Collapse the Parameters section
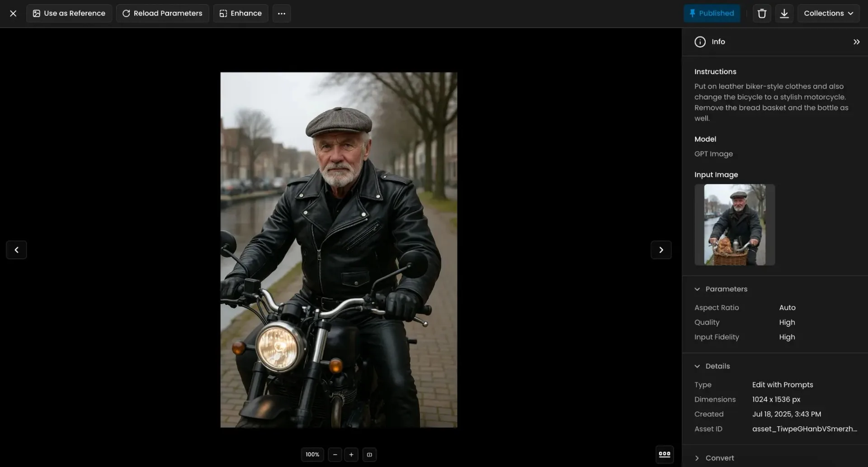The height and width of the screenshot is (467, 868). 697,289
